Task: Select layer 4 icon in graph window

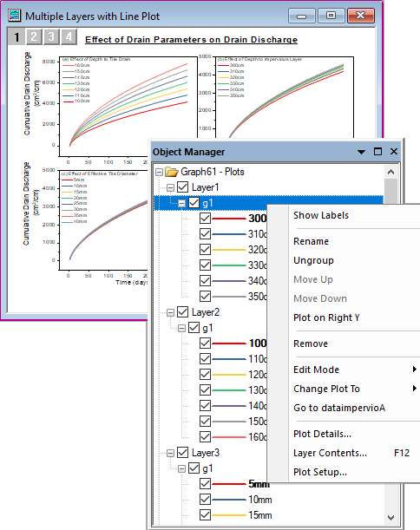Action: click(x=69, y=36)
